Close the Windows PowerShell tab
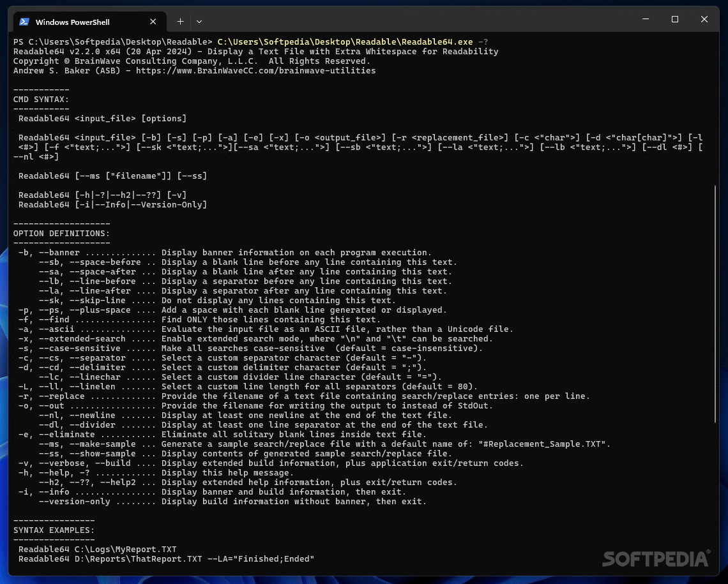Screen dimensions: 728x584 coord(153,22)
